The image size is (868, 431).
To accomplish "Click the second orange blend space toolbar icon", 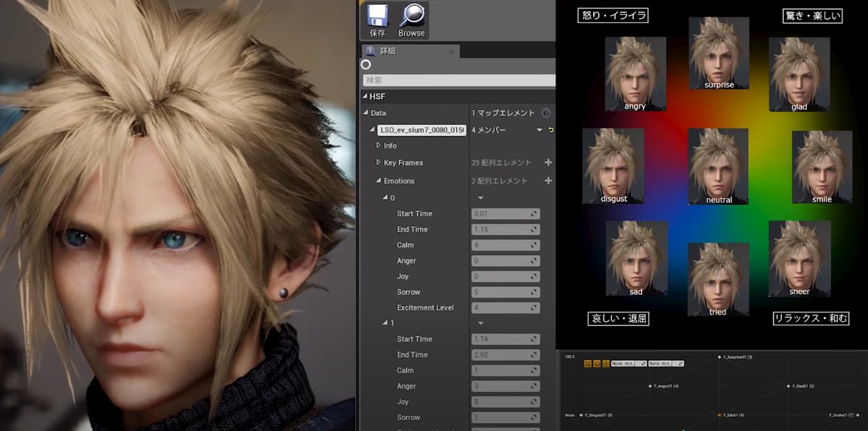I will [x=597, y=363].
